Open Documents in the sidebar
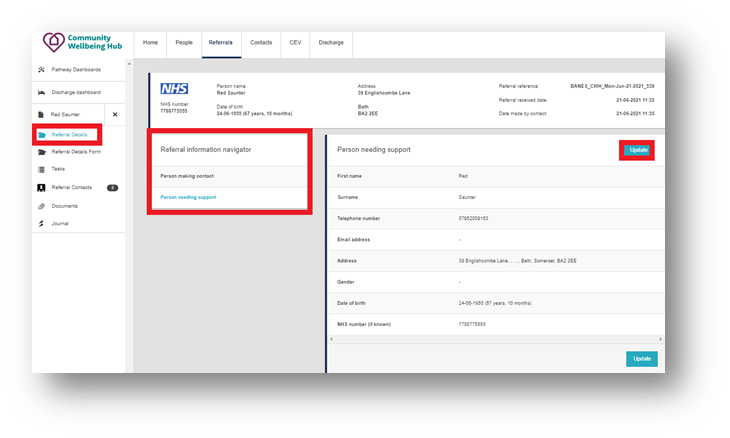Screen dimensions: 730x438 65,206
